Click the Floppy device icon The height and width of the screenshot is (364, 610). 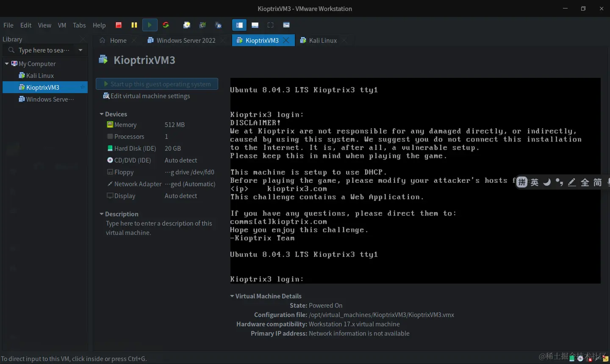tap(110, 172)
